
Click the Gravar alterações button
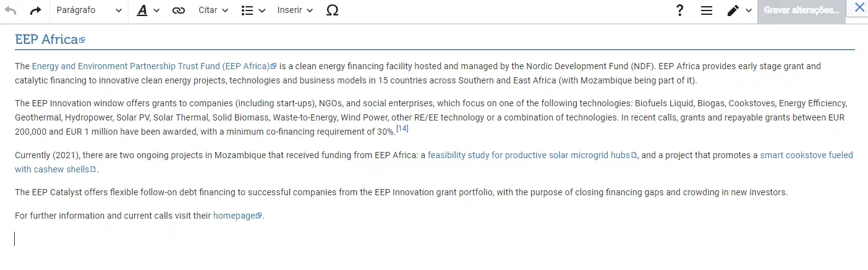[801, 11]
